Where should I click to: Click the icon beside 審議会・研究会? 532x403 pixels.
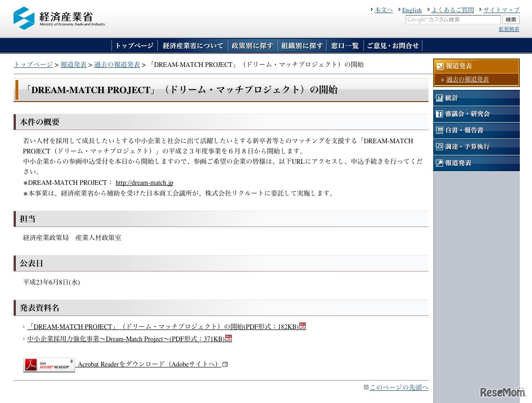[x=439, y=114]
